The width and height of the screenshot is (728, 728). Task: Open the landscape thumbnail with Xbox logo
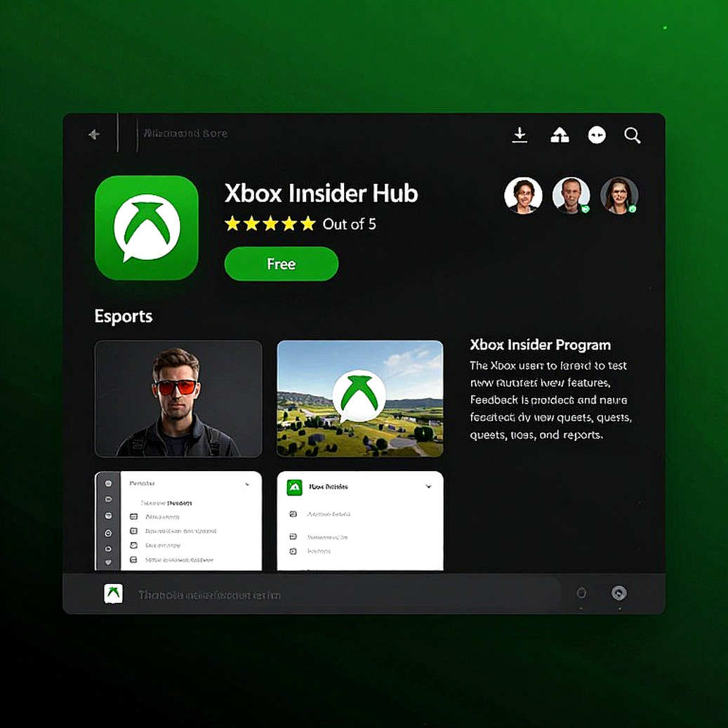pyautogui.click(x=360, y=399)
